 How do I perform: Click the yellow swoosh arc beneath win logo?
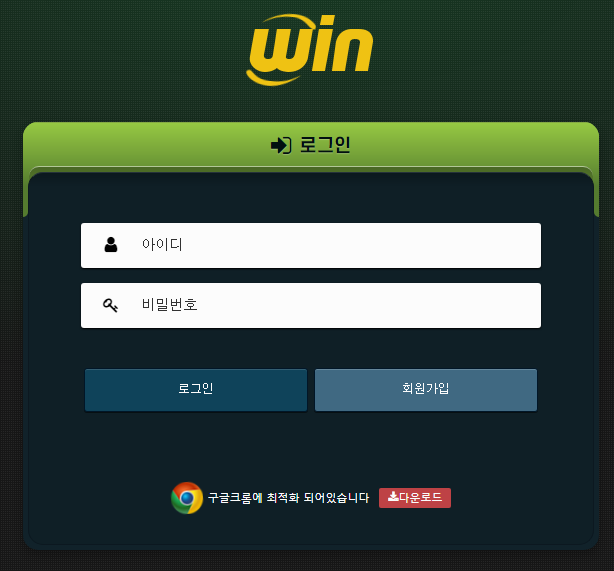coord(270,78)
